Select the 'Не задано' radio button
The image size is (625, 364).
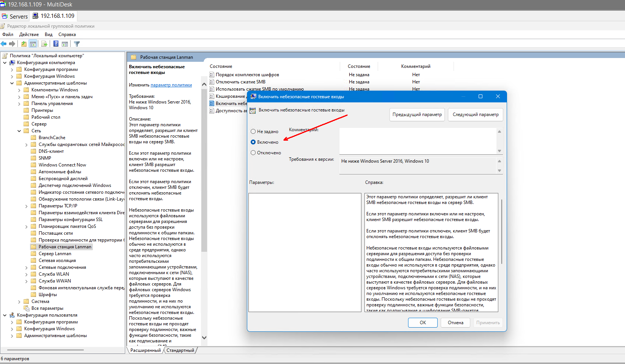(x=253, y=132)
